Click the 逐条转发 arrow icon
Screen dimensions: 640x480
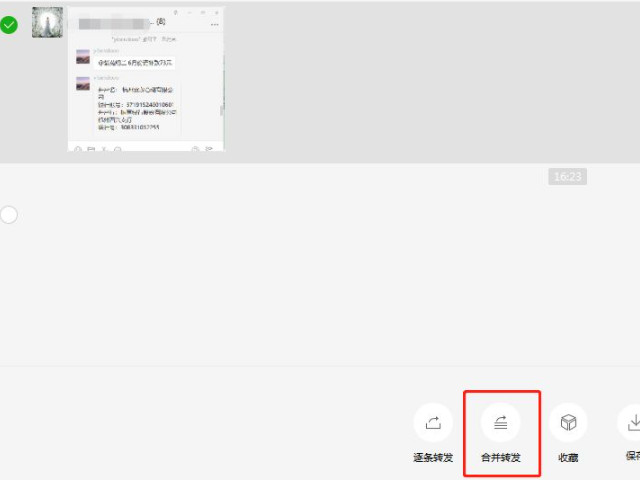tap(433, 423)
